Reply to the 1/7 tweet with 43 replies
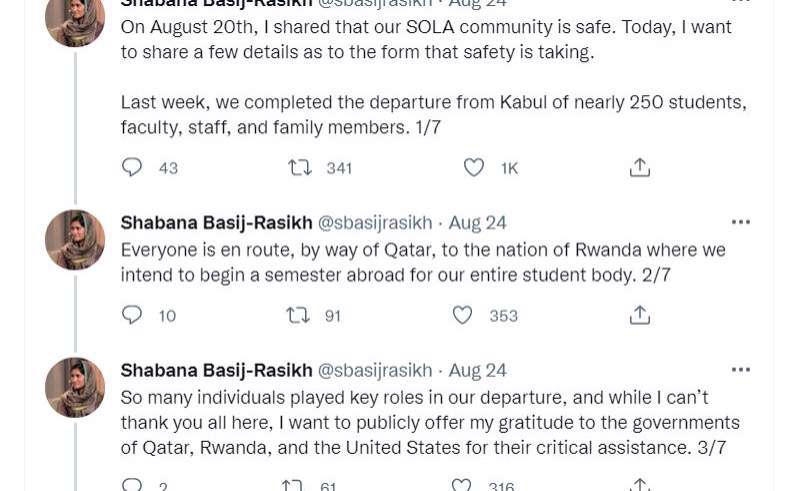 132,168
